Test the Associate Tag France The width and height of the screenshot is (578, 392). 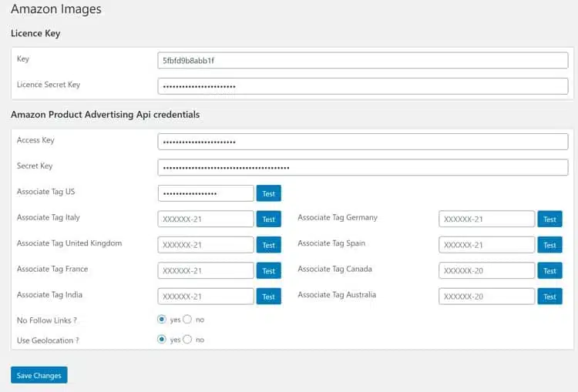coord(269,270)
